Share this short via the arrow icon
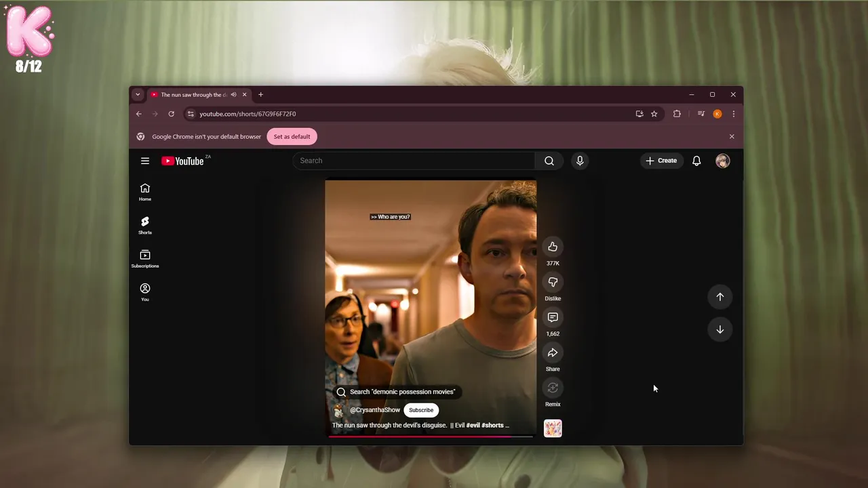This screenshot has width=868, height=488. 553,352
